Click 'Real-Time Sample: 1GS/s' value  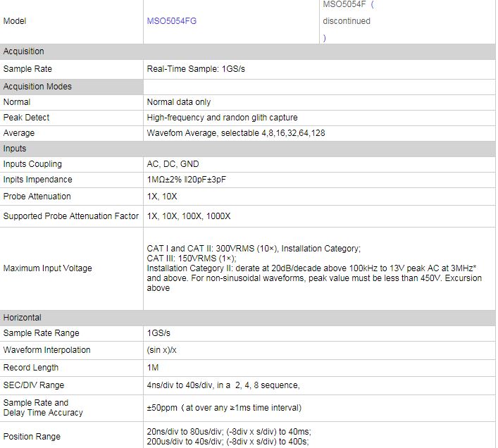click(196, 69)
